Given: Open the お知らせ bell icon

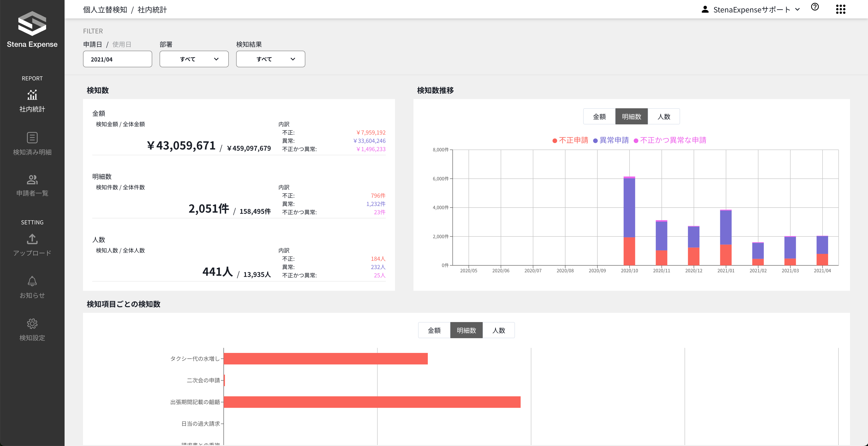Looking at the screenshot, I should pos(32,281).
